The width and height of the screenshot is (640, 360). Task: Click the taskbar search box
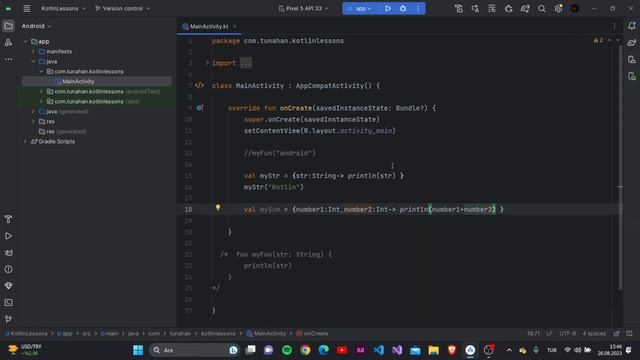coord(194,350)
